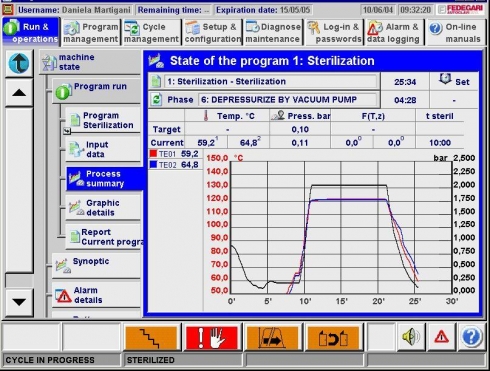Go back with the round up-arrow button
The image size is (490, 371).
pos(19,63)
